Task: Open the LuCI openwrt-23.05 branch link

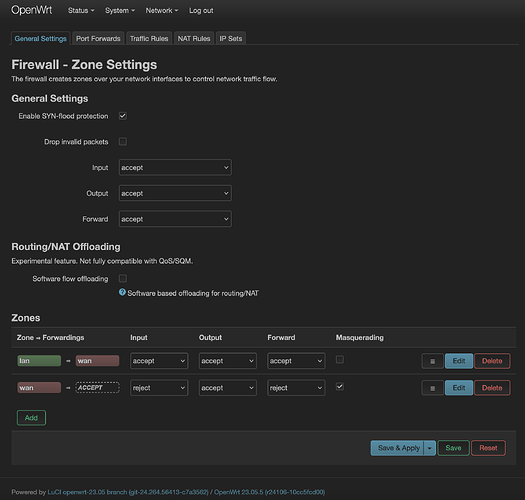Action: tap(128, 492)
